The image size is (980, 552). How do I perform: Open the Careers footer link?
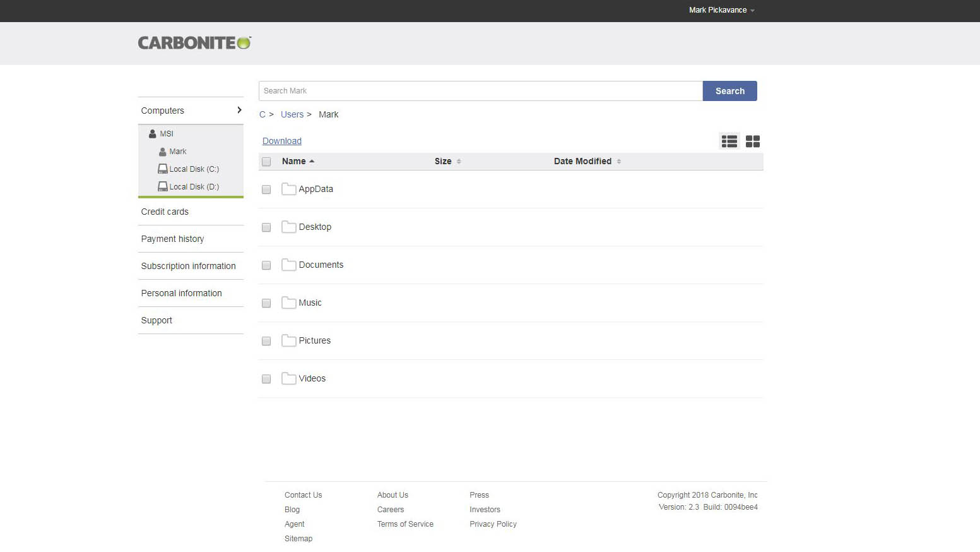(x=391, y=510)
